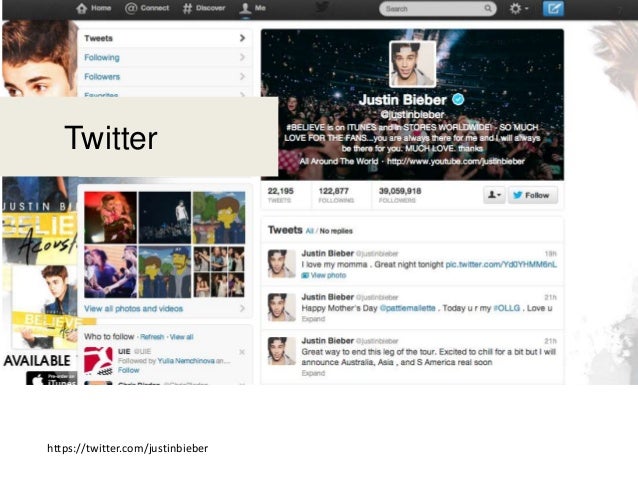Image resolution: width=638 pixels, height=479 pixels.
Task: Open the Connect tab
Action: (x=147, y=8)
